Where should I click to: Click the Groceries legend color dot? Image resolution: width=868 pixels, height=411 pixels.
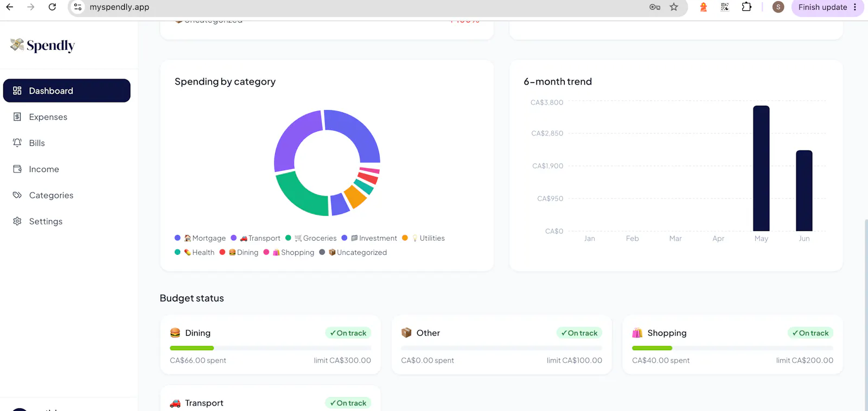(289, 238)
